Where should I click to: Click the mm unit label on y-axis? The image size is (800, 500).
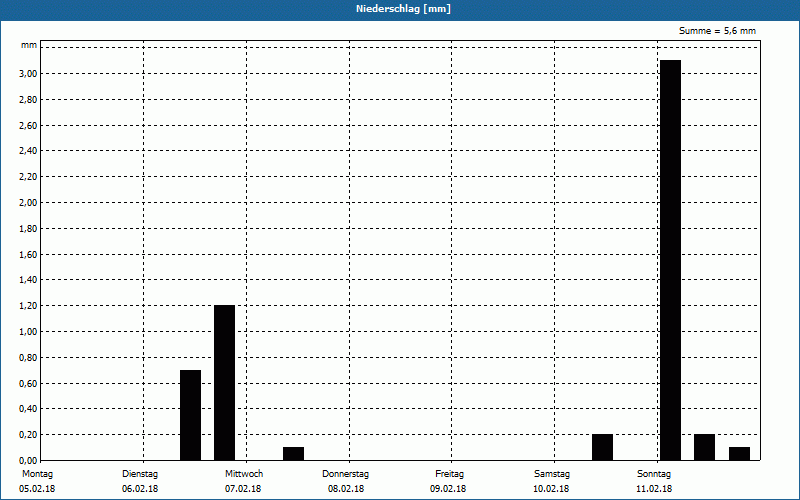tap(29, 45)
